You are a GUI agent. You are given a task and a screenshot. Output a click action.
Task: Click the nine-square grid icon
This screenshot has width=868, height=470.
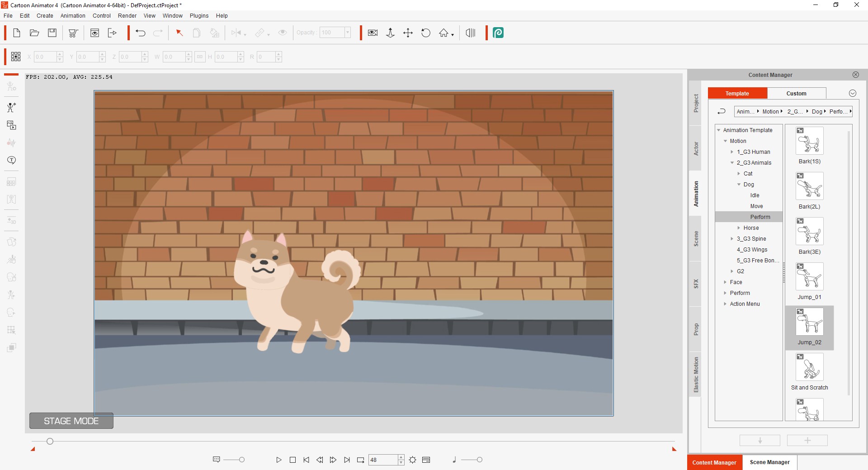[16, 57]
